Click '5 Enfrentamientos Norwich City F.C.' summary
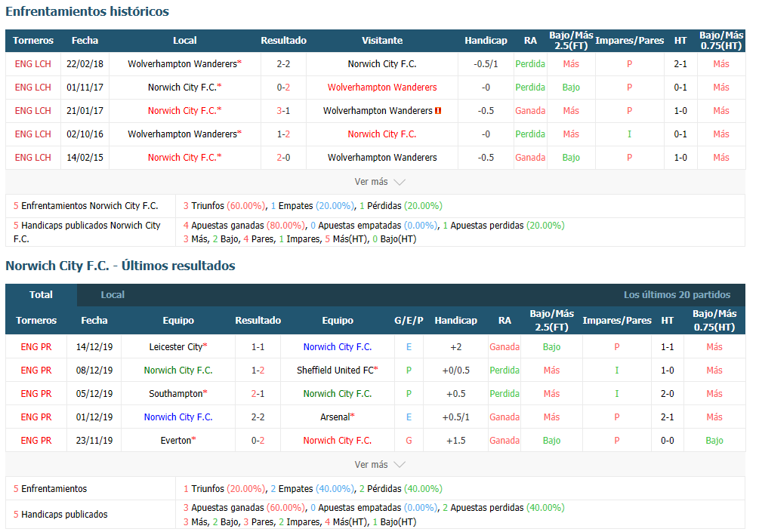Image resolution: width=759 pixels, height=532 pixels. tap(85, 206)
